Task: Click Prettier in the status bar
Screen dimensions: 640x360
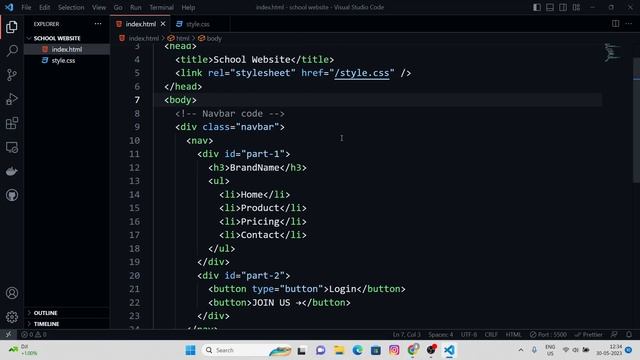Action: coord(589,334)
